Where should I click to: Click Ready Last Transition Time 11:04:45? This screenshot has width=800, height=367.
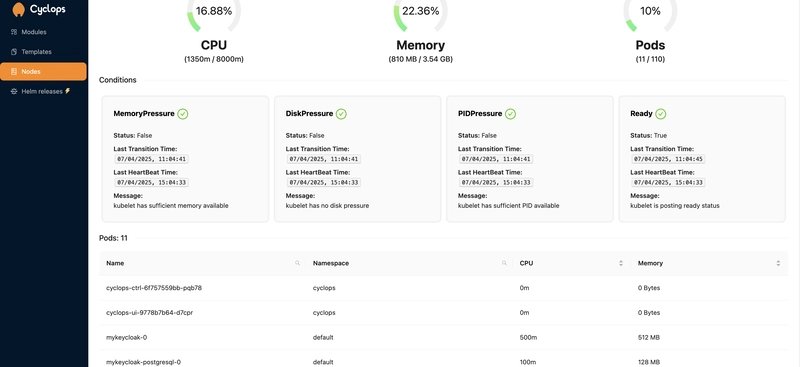click(x=668, y=159)
